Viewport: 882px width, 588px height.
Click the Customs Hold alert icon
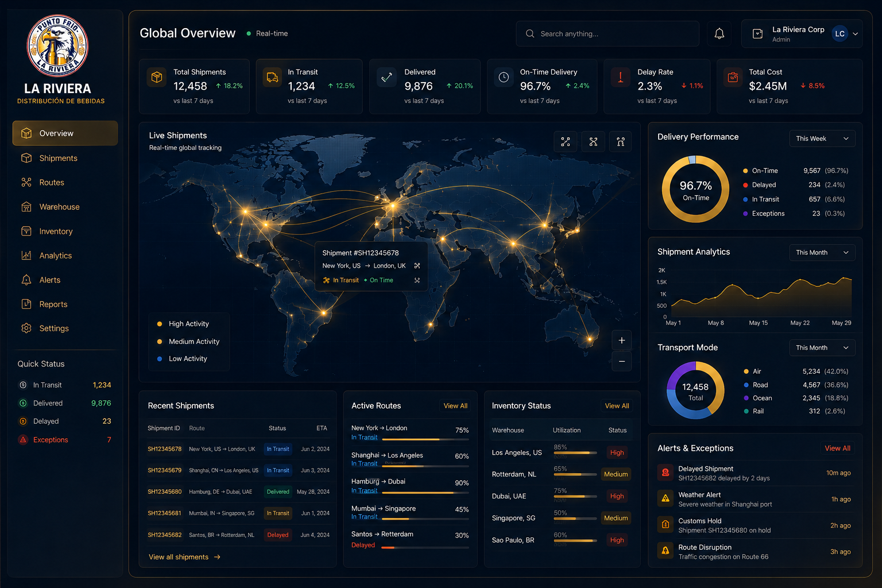coord(666,524)
